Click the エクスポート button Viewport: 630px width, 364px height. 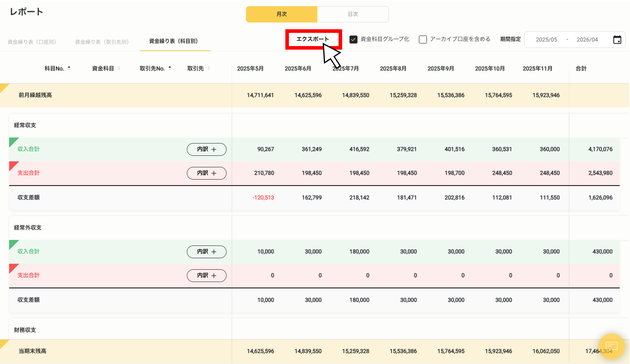coord(313,39)
